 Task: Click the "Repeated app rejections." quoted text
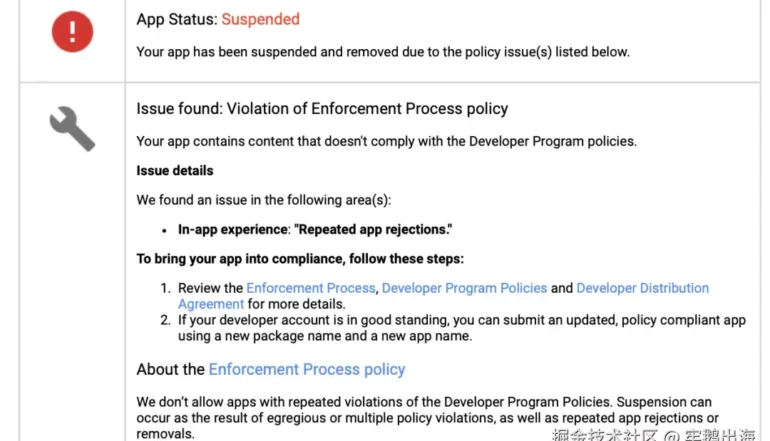click(x=372, y=229)
